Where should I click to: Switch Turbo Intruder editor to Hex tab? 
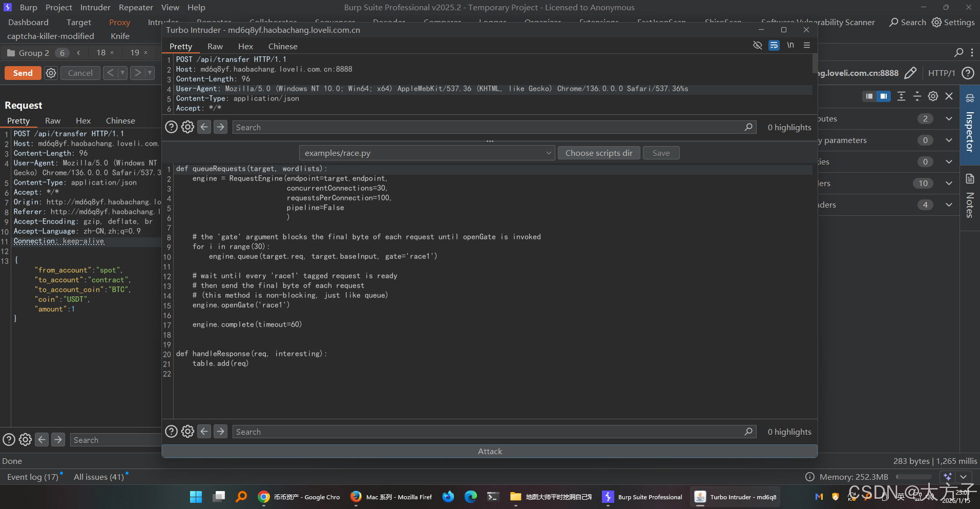point(245,46)
